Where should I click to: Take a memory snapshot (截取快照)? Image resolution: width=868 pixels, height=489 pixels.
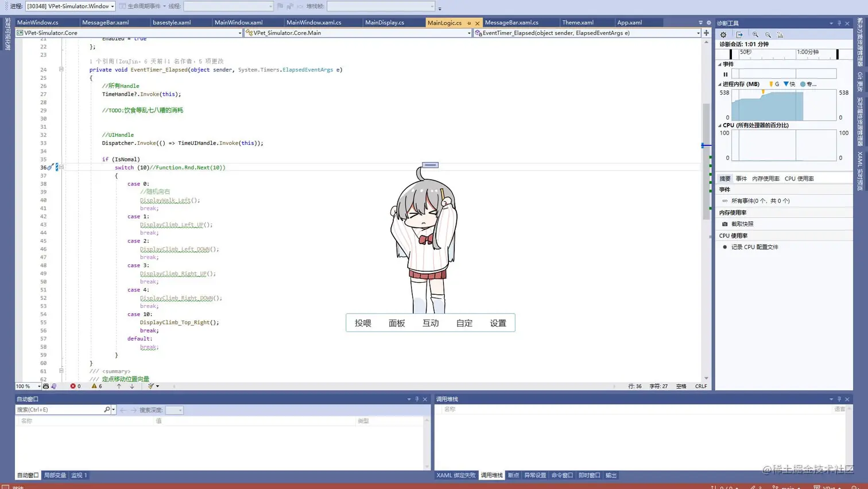click(x=742, y=224)
